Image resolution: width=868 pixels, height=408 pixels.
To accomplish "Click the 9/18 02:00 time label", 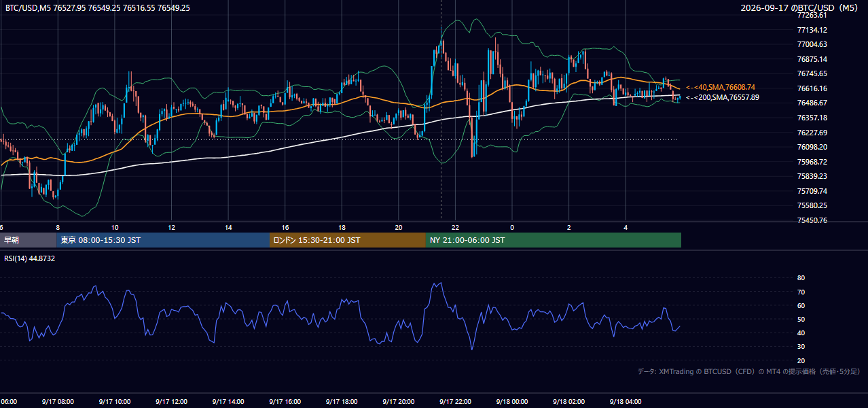I will [568, 401].
